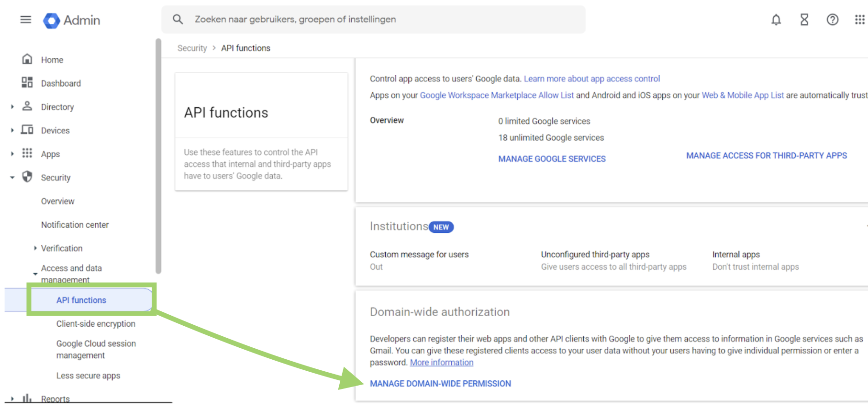Image resolution: width=868 pixels, height=411 pixels.
Task: Click the Apps grid icon in sidebar
Action: 27,153
